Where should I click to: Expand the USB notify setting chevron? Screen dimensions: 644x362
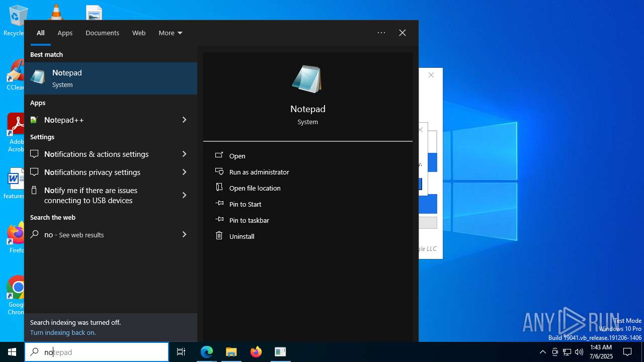pyautogui.click(x=184, y=195)
